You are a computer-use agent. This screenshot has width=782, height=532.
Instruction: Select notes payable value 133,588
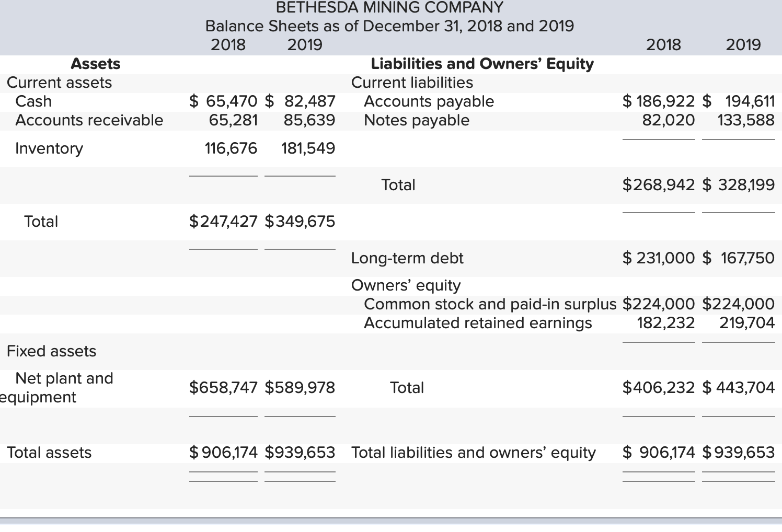[x=746, y=120]
